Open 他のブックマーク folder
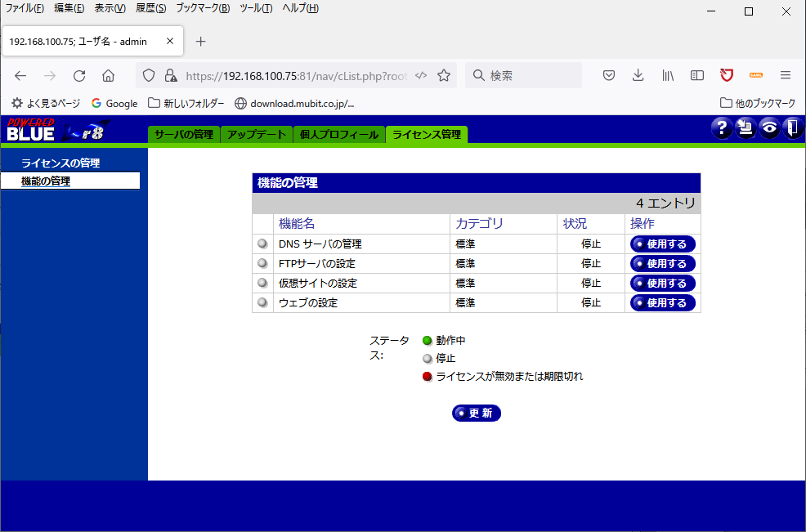 point(758,103)
